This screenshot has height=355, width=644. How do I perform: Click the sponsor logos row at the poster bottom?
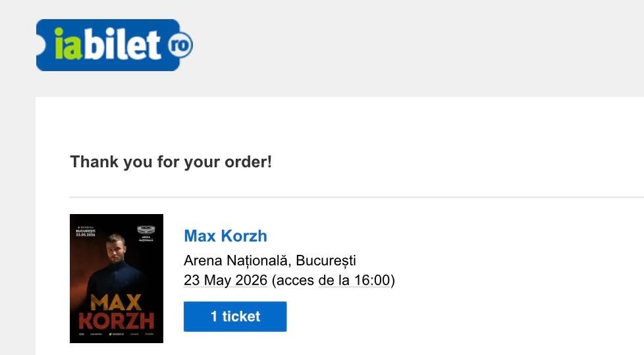point(116,335)
